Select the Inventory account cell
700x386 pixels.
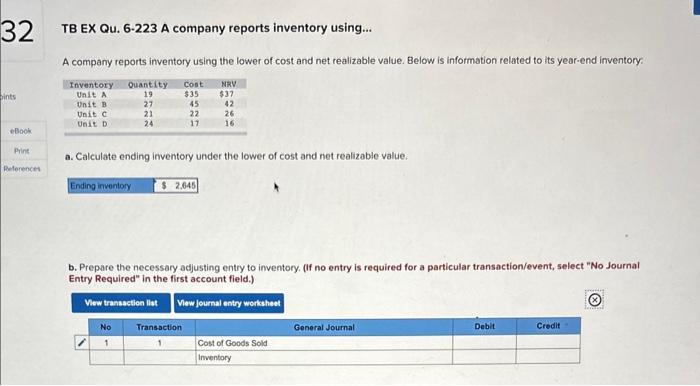pyautogui.click(x=324, y=357)
